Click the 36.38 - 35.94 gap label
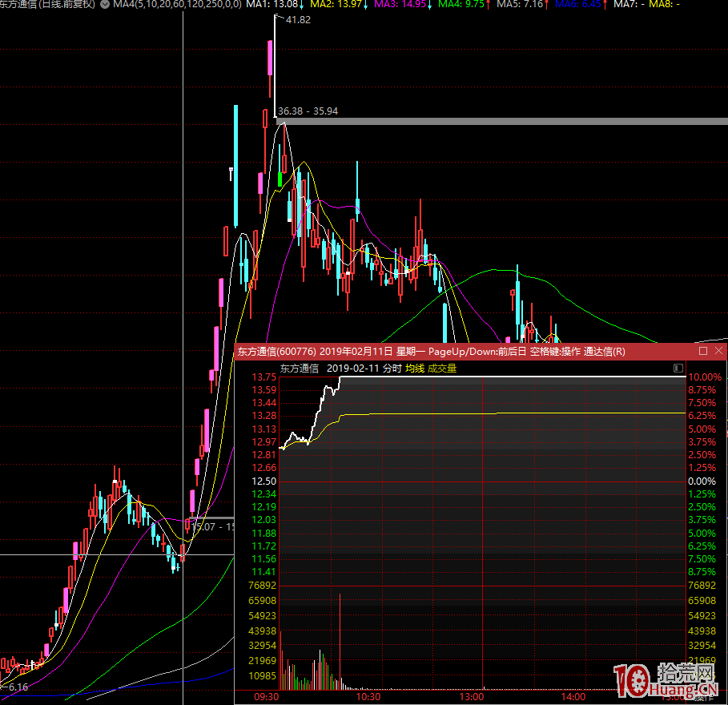 coord(308,111)
